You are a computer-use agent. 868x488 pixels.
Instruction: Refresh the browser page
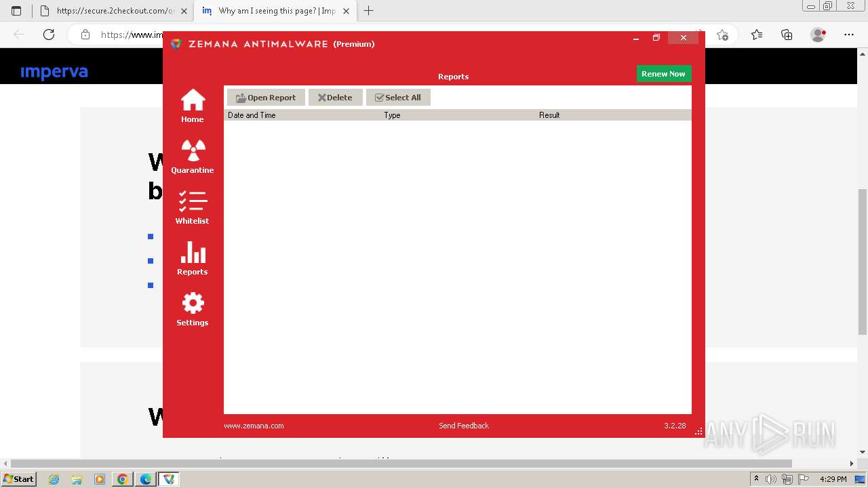[49, 35]
